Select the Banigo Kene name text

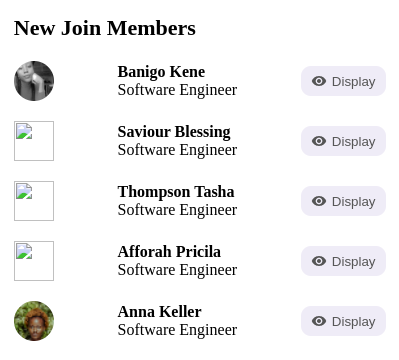tap(161, 72)
